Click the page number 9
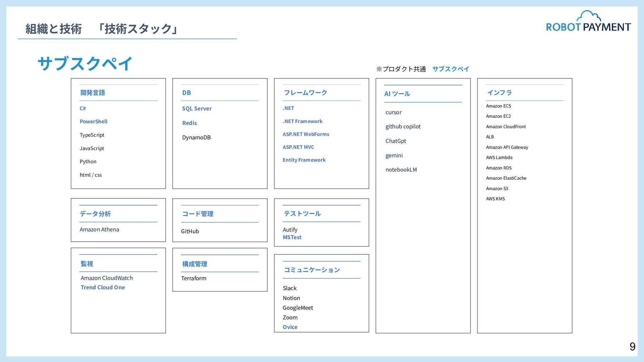This screenshot has width=644, height=362. coord(632,347)
